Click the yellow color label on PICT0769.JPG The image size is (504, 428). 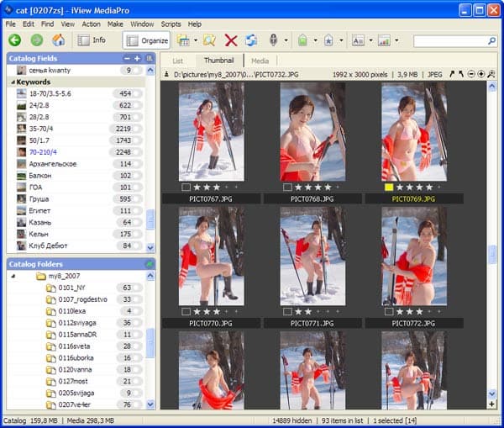pyautogui.click(x=389, y=188)
